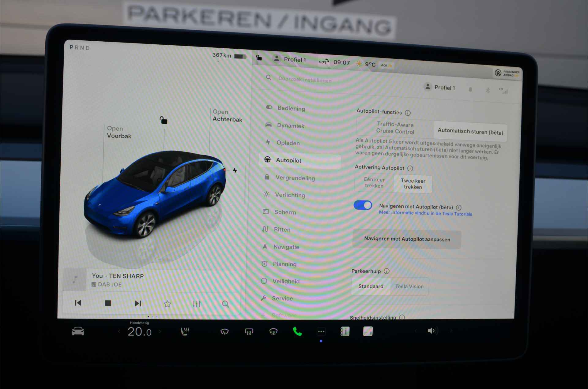This screenshot has width=588, height=389.
Task: Tap the 20.0 temperature display
Action: pos(139,331)
